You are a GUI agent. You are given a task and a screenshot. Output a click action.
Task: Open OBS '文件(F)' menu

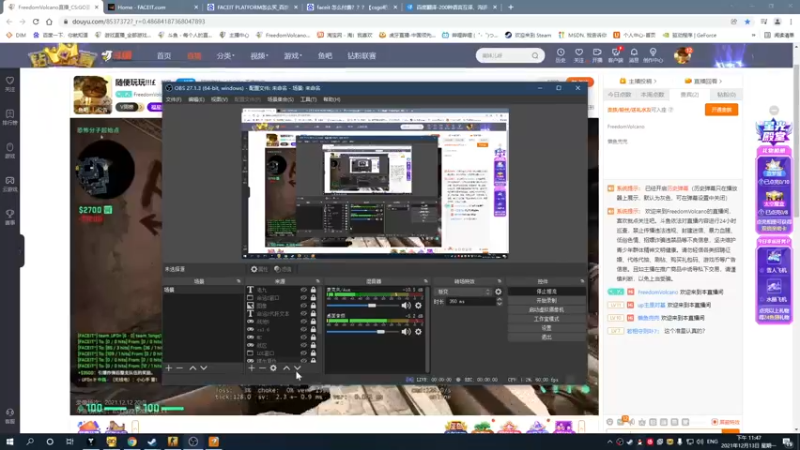173,99
